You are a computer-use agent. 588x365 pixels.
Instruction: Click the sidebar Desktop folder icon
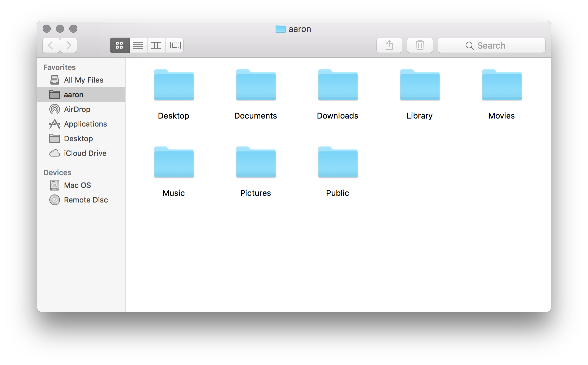pos(55,139)
